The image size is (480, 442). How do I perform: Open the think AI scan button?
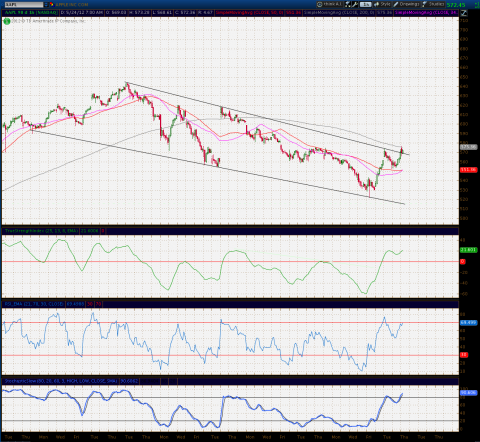pyautogui.click(x=329, y=4)
